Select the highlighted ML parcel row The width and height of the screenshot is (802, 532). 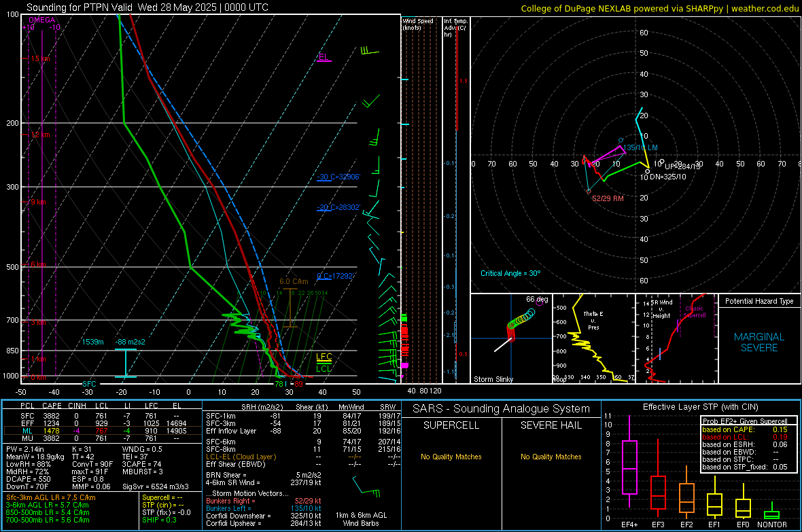[102, 431]
